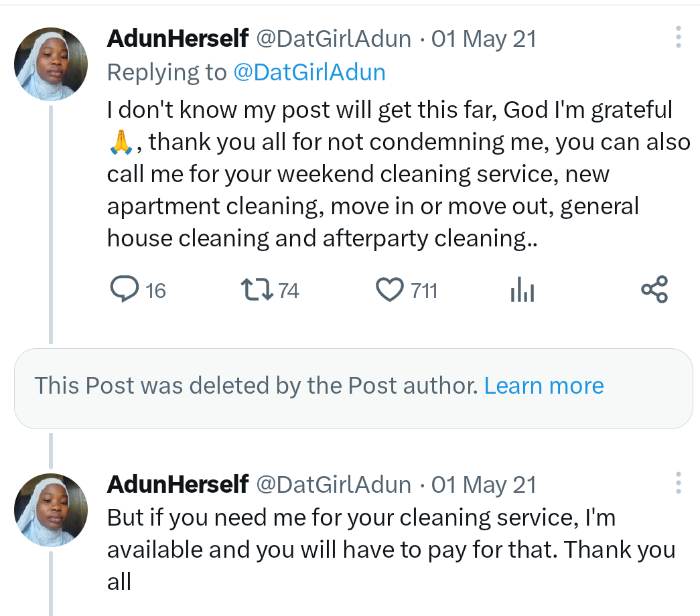Open the 01 May 21 timestamp on the last post
The width and height of the screenshot is (700, 616).
pos(484,484)
